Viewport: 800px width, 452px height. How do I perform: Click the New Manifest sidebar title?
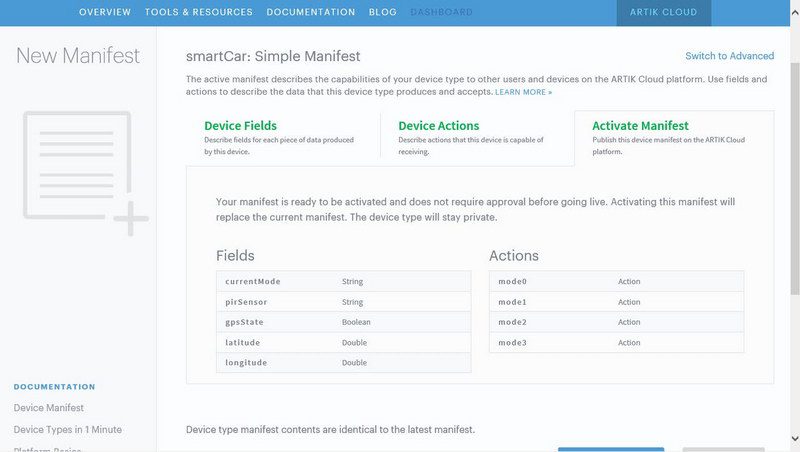tap(78, 56)
